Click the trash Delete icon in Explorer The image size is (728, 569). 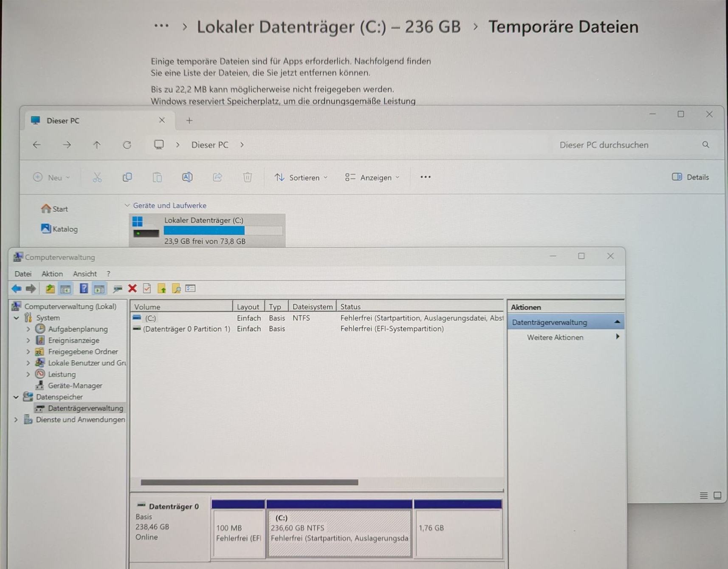[248, 177]
